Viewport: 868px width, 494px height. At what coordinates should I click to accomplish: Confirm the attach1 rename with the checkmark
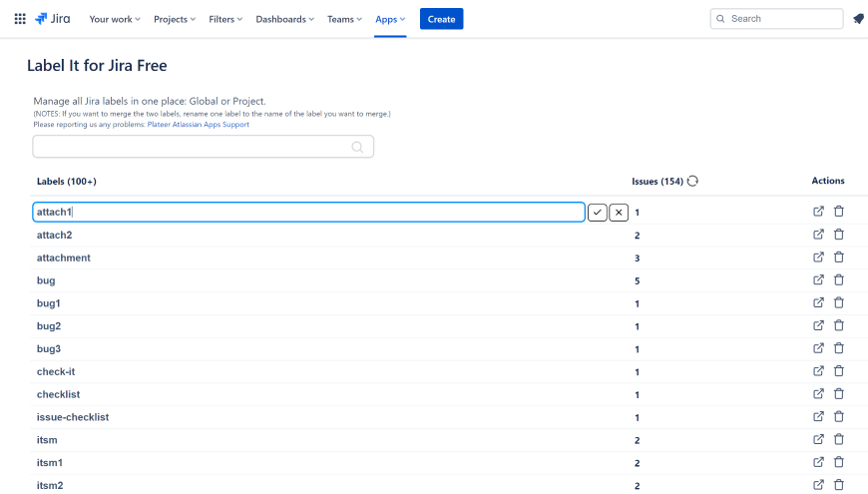point(597,213)
